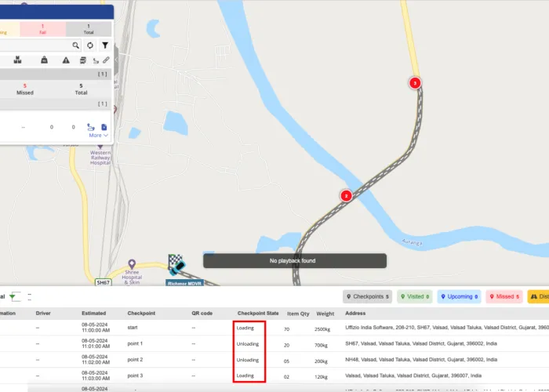Click the route path icon in job row
The image size is (549, 392).
tap(91, 126)
